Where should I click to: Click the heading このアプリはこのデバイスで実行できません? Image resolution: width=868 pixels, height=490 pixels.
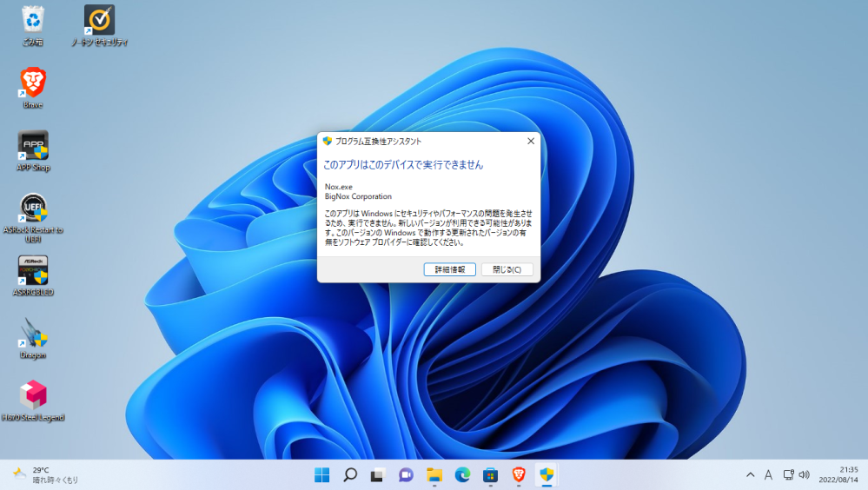[403, 164]
